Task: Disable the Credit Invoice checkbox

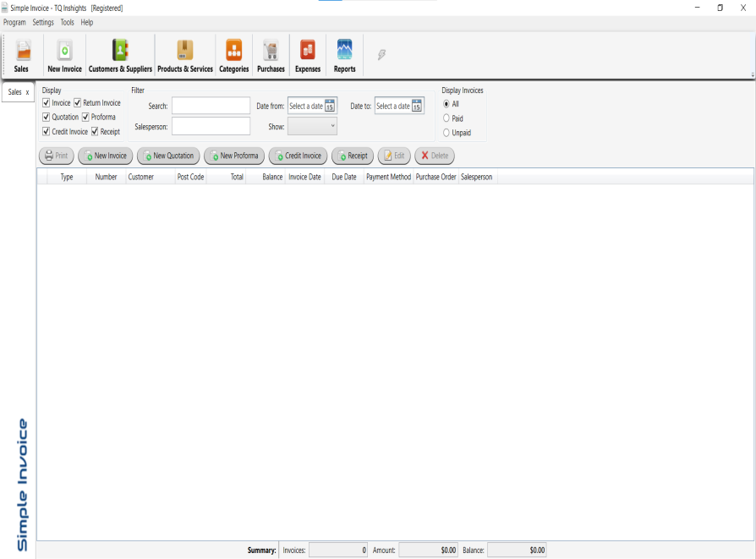Action: [x=47, y=132]
